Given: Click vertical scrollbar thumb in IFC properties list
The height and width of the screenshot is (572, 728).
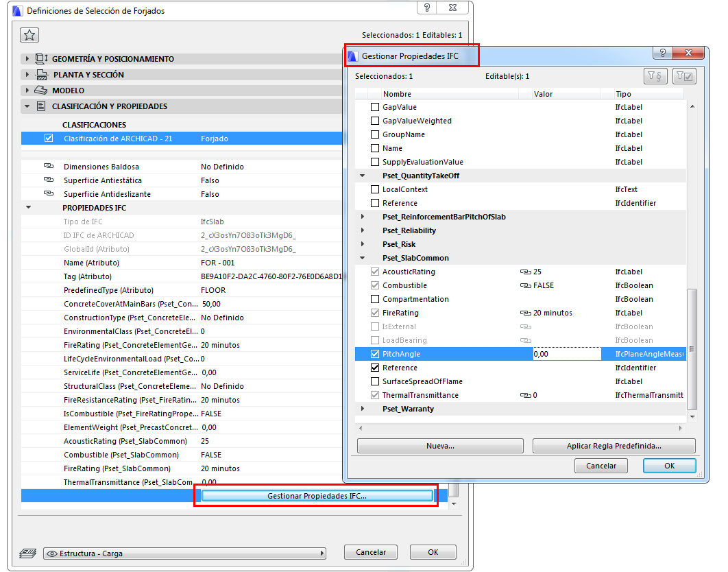Looking at the screenshot, I should click(692, 349).
